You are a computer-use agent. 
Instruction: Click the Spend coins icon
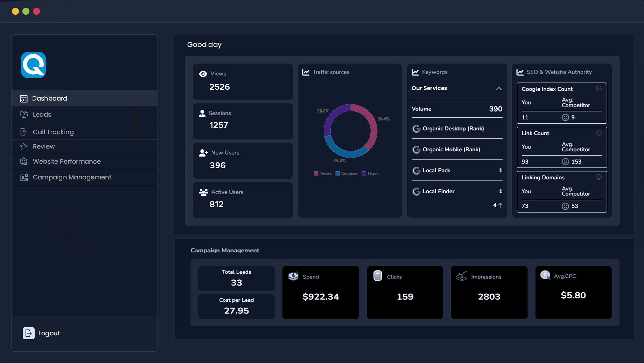click(x=293, y=276)
